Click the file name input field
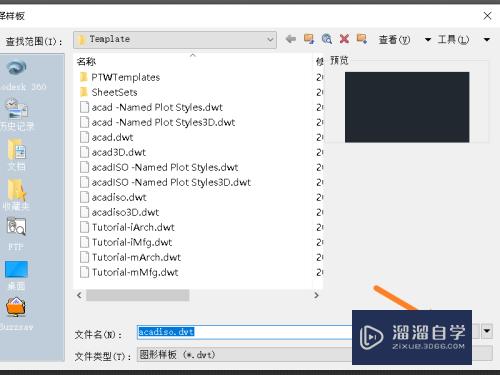Image resolution: width=500 pixels, height=375 pixels. (x=245, y=332)
